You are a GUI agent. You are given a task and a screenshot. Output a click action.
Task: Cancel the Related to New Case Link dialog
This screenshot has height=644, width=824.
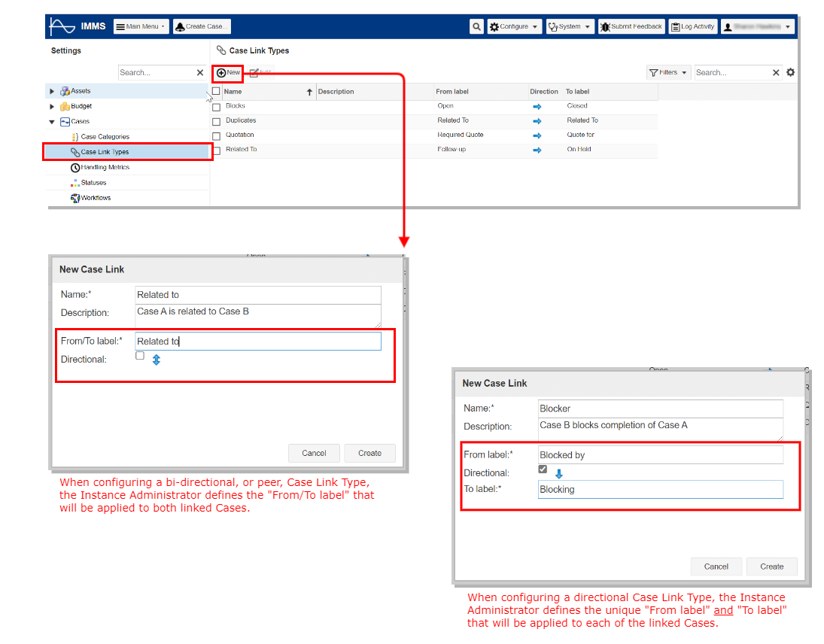pyautogui.click(x=314, y=453)
